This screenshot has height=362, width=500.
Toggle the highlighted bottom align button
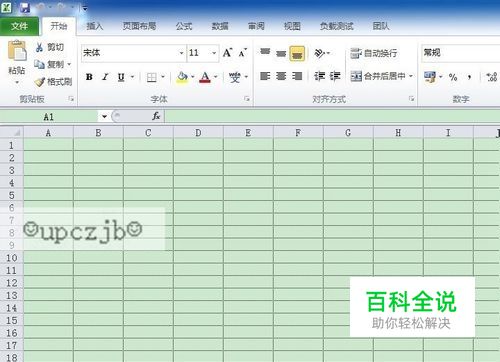(297, 53)
